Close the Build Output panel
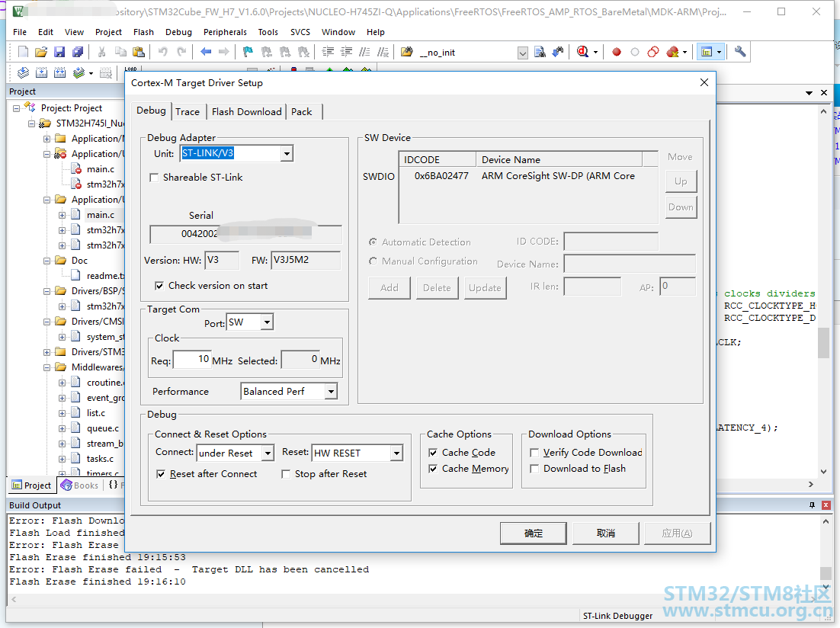 click(x=826, y=505)
